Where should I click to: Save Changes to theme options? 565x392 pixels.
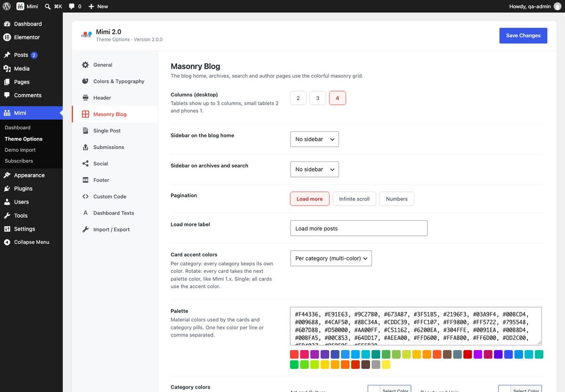click(523, 35)
